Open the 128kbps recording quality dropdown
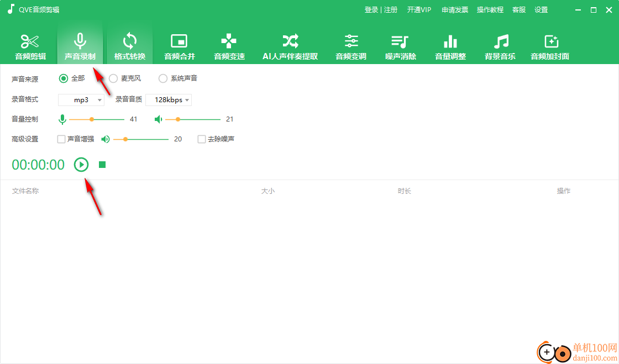Screen dimensions: 619x364 [169, 100]
